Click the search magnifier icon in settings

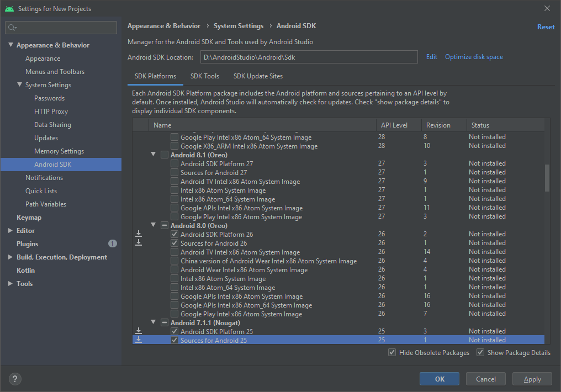click(x=12, y=28)
